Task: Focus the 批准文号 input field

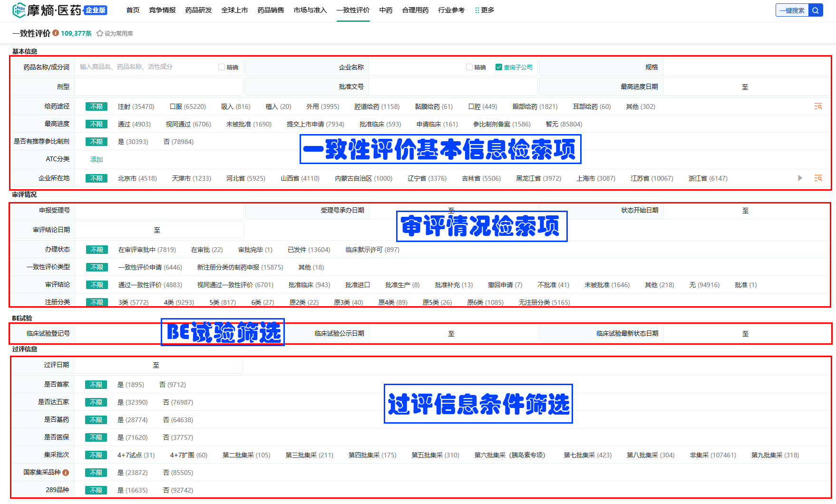Action: tap(453, 87)
